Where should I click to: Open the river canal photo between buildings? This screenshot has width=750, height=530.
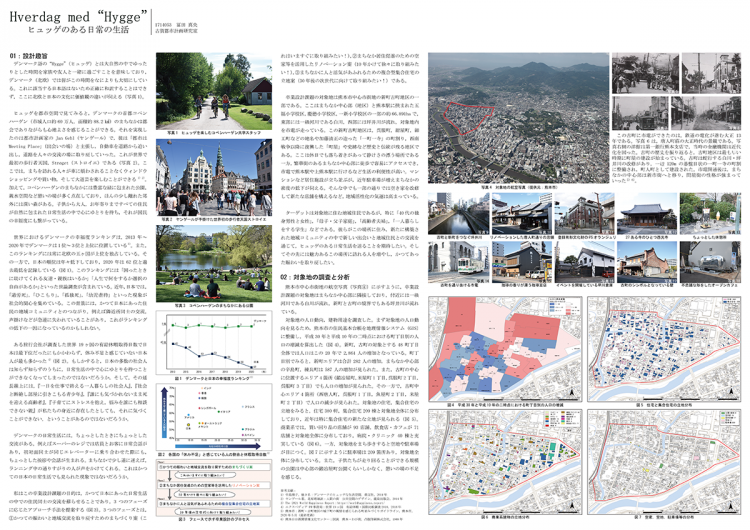tap(459, 213)
